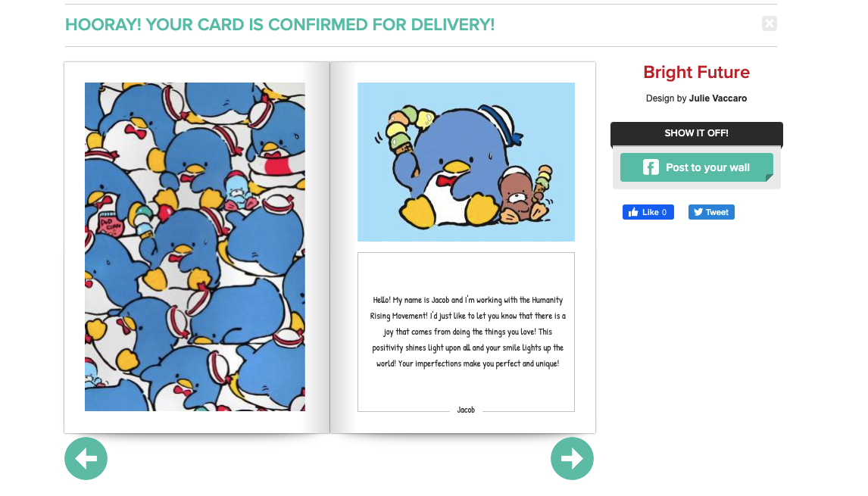Post the card to your wall
This screenshot has width=868, height=496.
(x=696, y=167)
